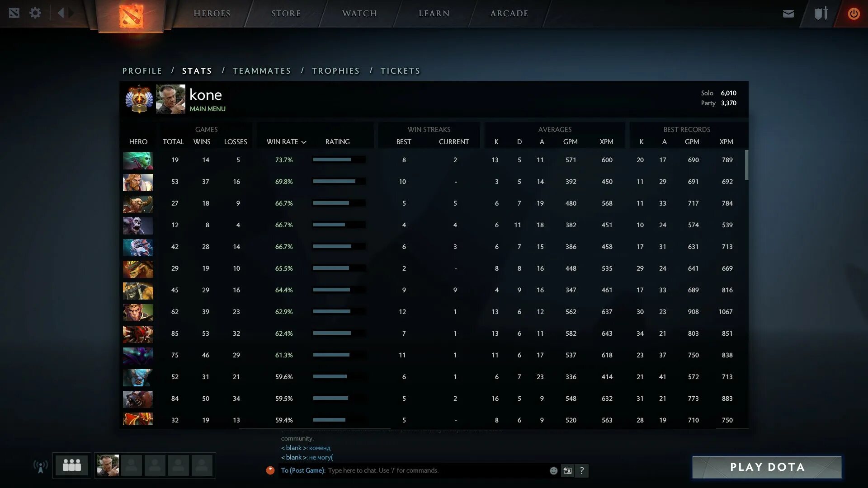Switch to the Teammates tab

(262, 71)
